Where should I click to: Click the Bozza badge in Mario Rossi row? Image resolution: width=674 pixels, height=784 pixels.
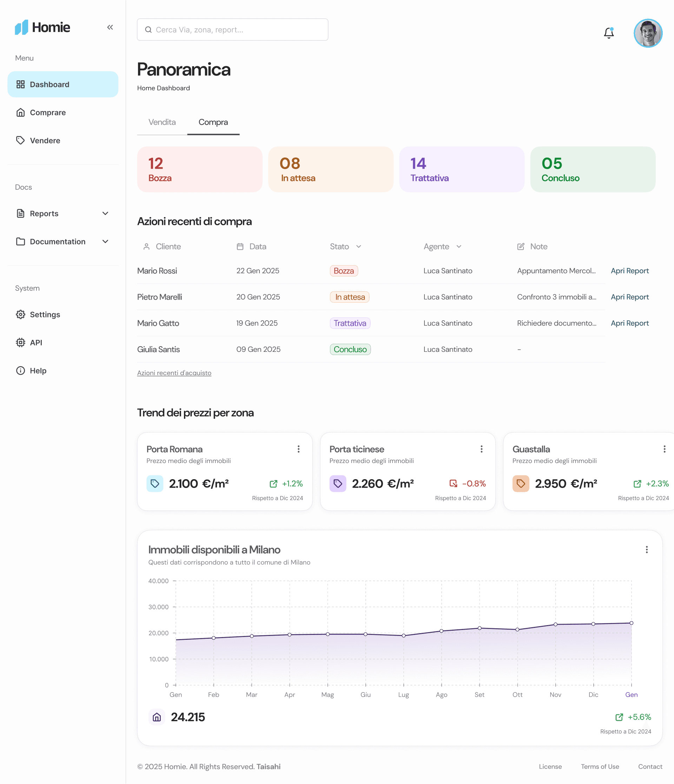[x=343, y=271]
